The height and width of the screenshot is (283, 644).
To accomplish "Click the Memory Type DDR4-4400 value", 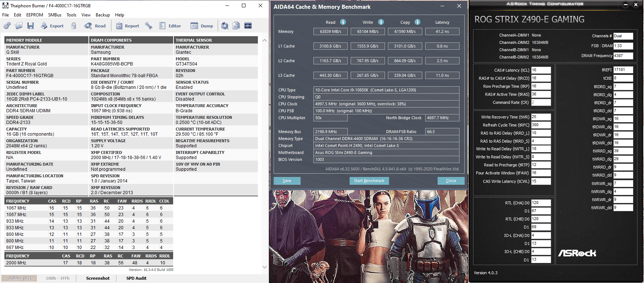I will tap(386, 139).
